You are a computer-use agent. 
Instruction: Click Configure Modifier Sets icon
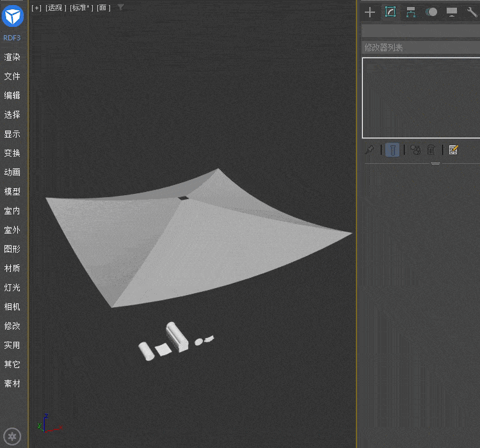(x=453, y=150)
